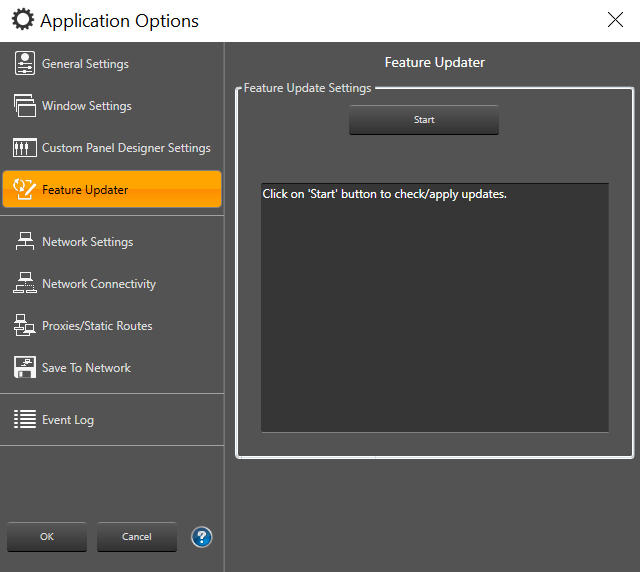The image size is (640, 572).
Task: Click the Cancel button
Action: point(137,537)
